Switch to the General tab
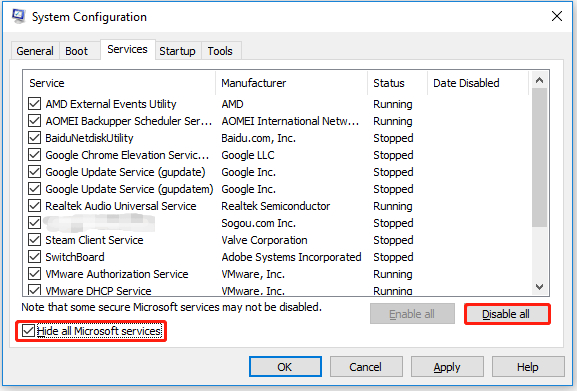The image size is (577, 391). click(35, 51)
